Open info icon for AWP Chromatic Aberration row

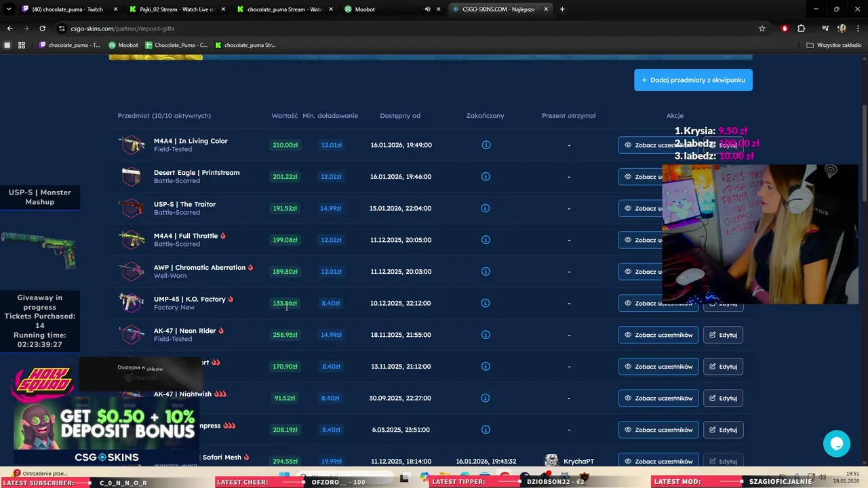pos(486,272)
